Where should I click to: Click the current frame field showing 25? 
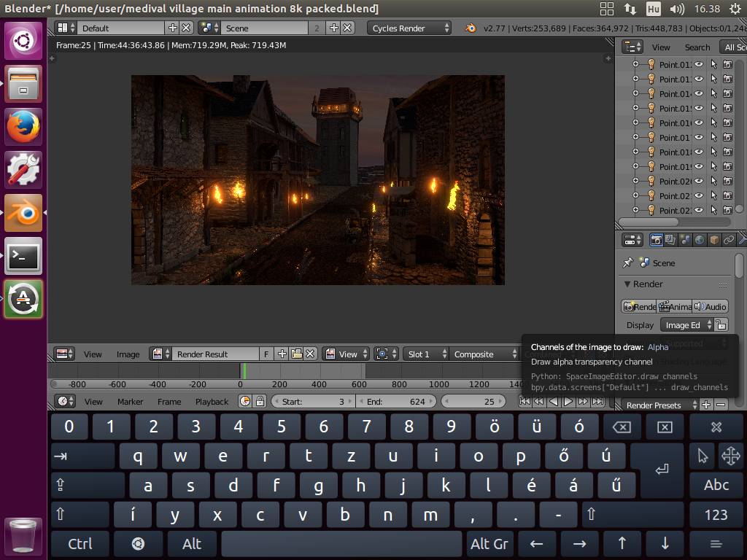(473, 402)
